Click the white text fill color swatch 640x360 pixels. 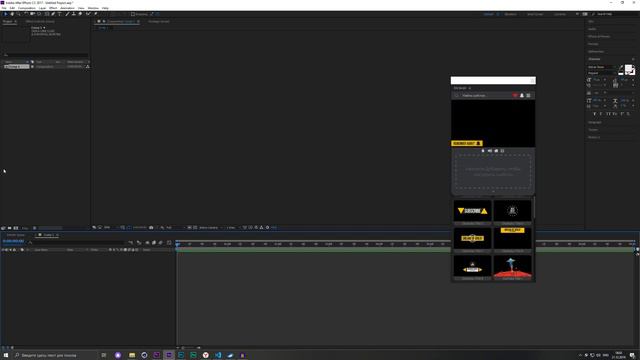pyautogui.click(x=628, y=69)
